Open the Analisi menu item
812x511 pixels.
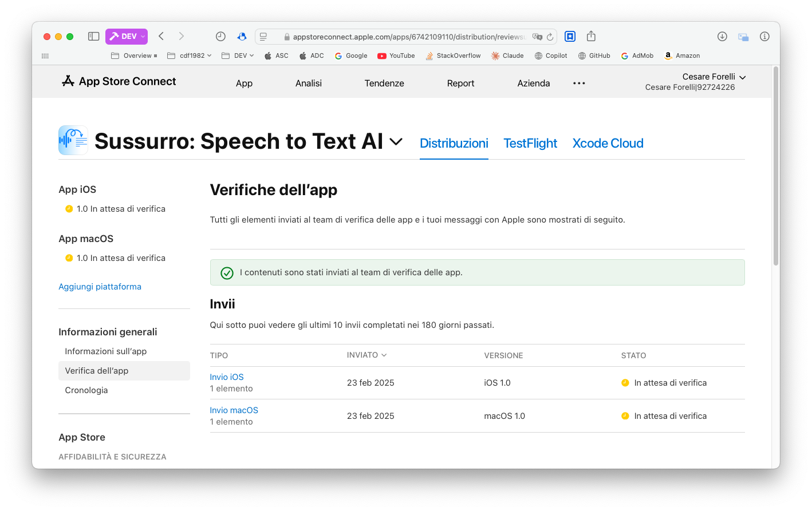(309, 84)
